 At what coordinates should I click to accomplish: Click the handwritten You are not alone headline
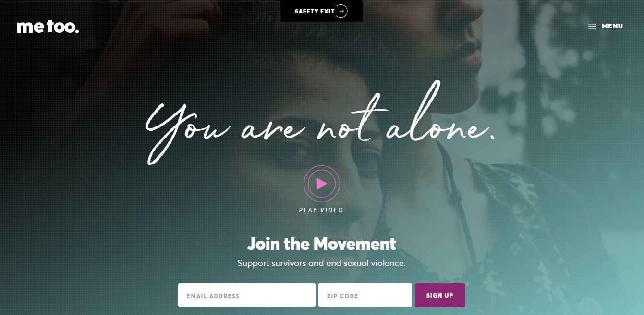320,125
